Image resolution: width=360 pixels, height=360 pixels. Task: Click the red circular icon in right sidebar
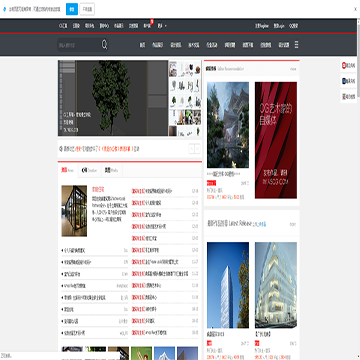click(x=344, y=66)
